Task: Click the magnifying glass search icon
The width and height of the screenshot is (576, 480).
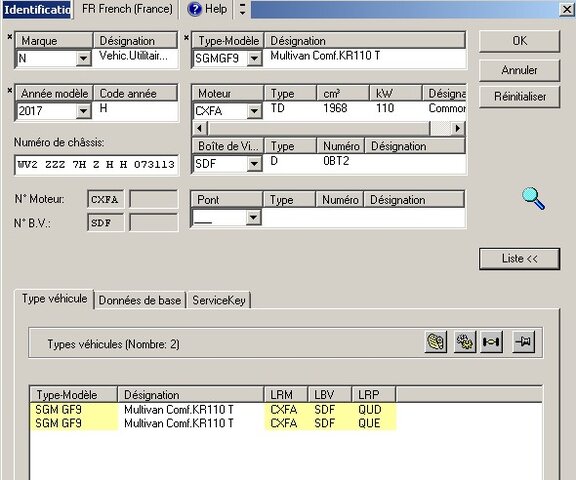Action: coord(533,198)
